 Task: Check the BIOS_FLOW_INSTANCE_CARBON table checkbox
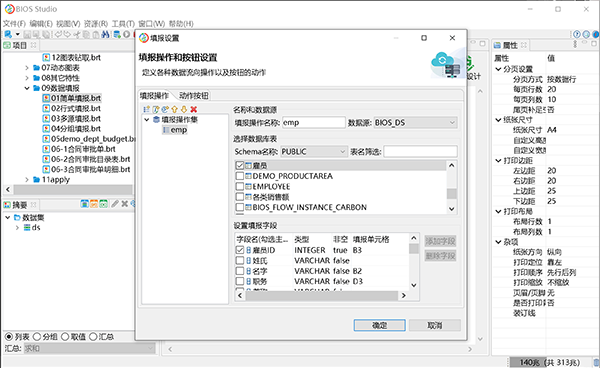tap(240, 207)
